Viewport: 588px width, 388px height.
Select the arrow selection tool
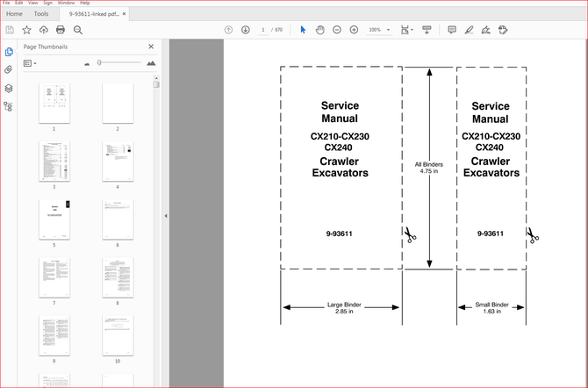coord(303,30)
